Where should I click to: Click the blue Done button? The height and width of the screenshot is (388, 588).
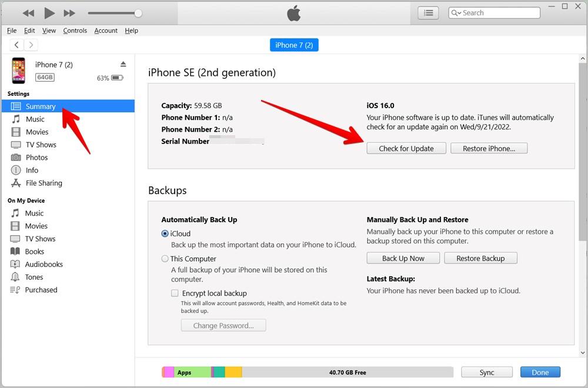pos(540,372)
